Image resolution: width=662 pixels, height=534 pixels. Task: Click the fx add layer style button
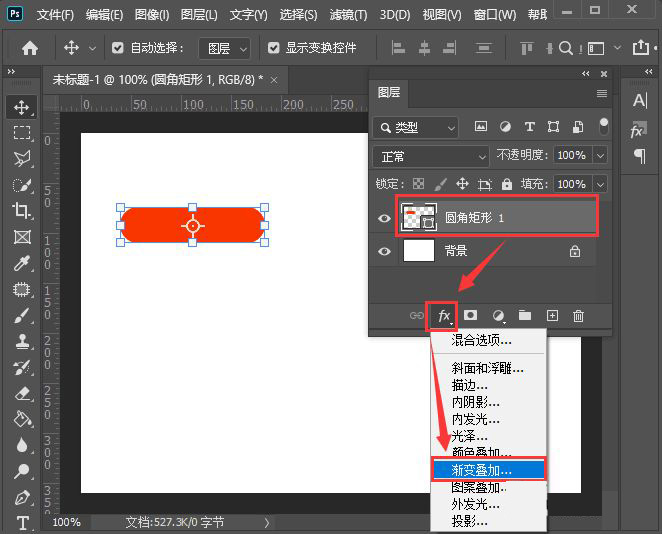pyautogui.click(x=443, y=316)
